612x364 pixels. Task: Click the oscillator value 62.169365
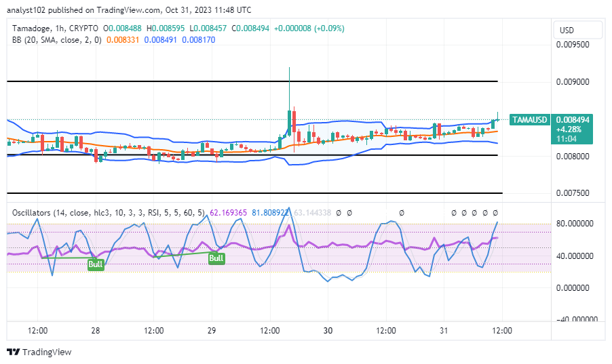229,213
